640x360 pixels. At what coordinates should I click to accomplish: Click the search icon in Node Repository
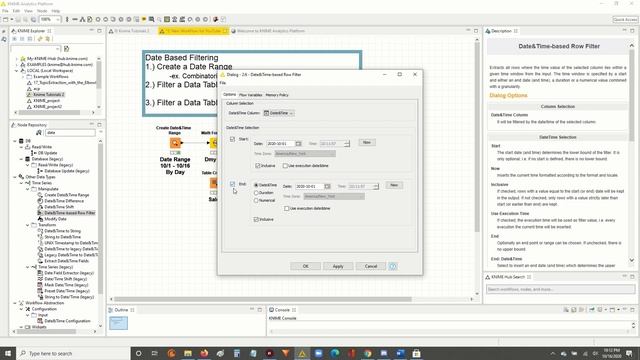pyautogui.click(x=39, y=133)
